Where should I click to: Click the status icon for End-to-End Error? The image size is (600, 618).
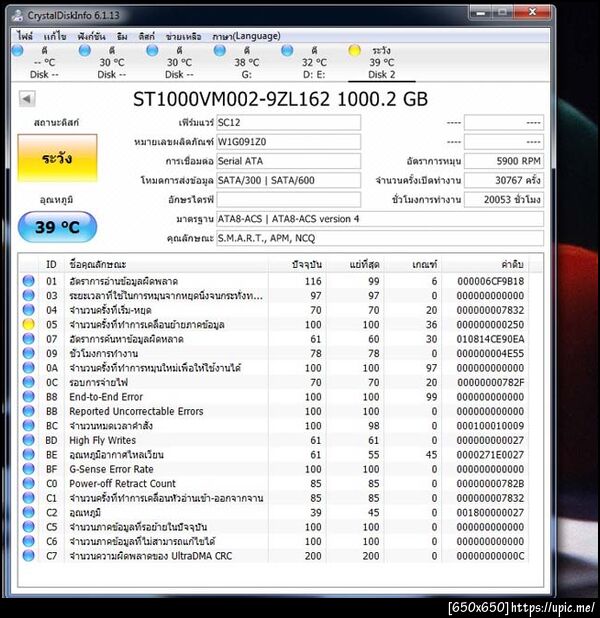(x=28, y=396)
